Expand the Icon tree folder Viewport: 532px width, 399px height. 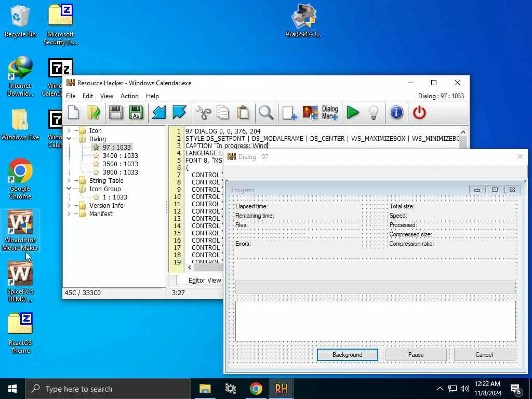pos(69,130)
